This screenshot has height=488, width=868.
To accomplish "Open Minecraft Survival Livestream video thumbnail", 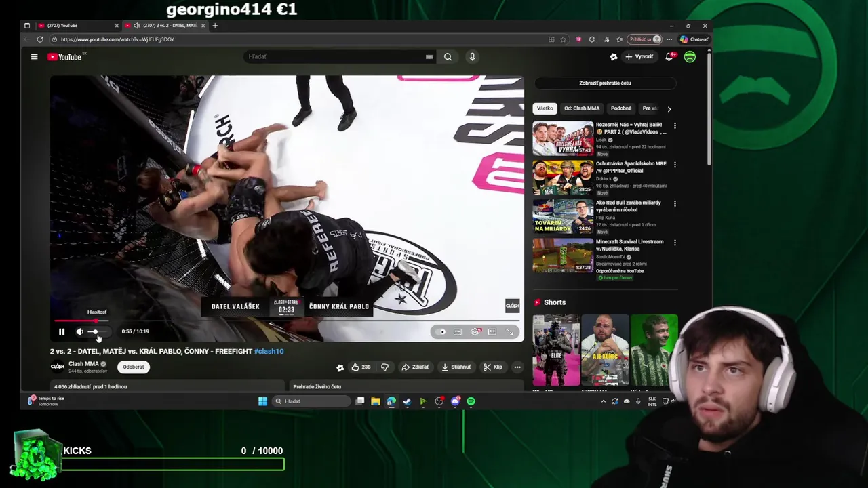I will pyautogui.click(x=563, y=256).
